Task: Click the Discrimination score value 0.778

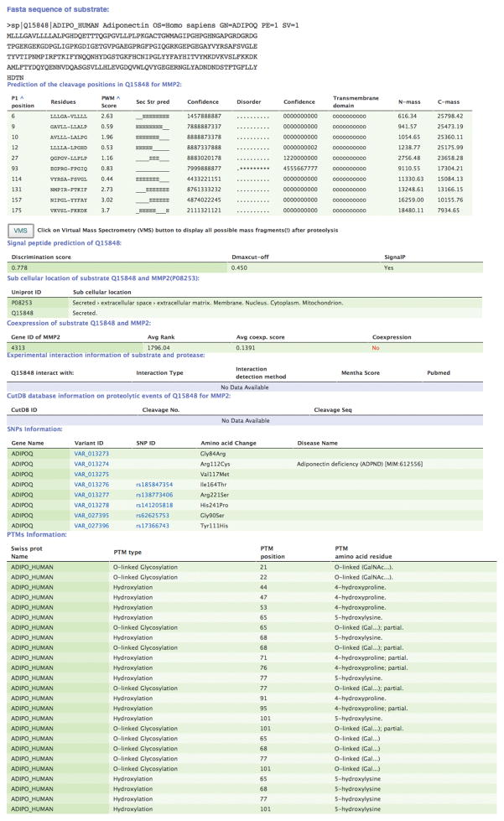Action: click(x=19, y=268)
